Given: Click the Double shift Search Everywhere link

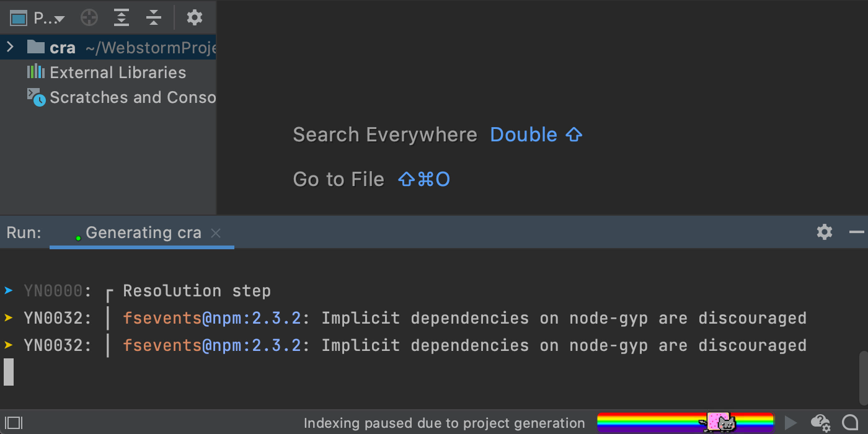Looking at the screenshot, I should click(x=536, y=135).
